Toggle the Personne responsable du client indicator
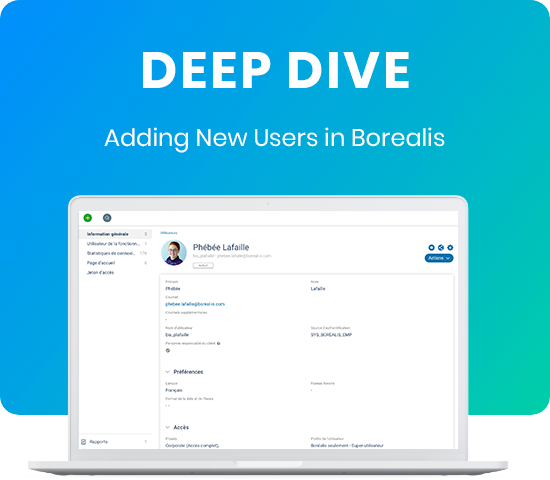The width and height of the screenshot is (550, 480). [168, 351]
